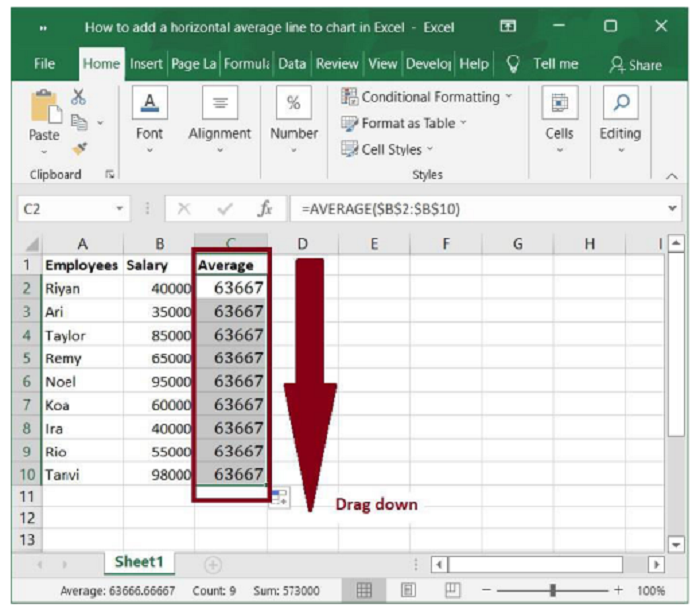Click the Conditional Formatting icon

click(350, 96)
